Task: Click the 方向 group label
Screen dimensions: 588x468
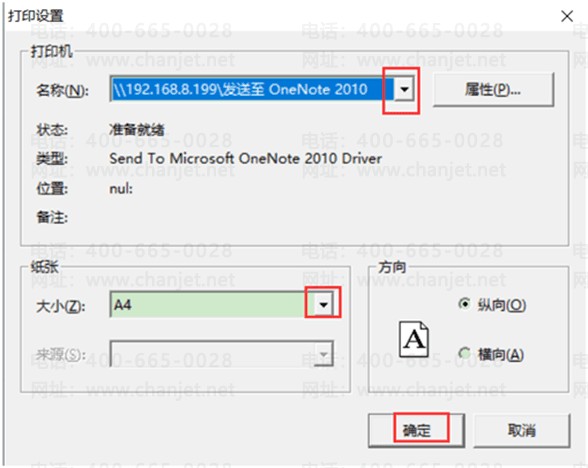Action: [x=392, y=267]
